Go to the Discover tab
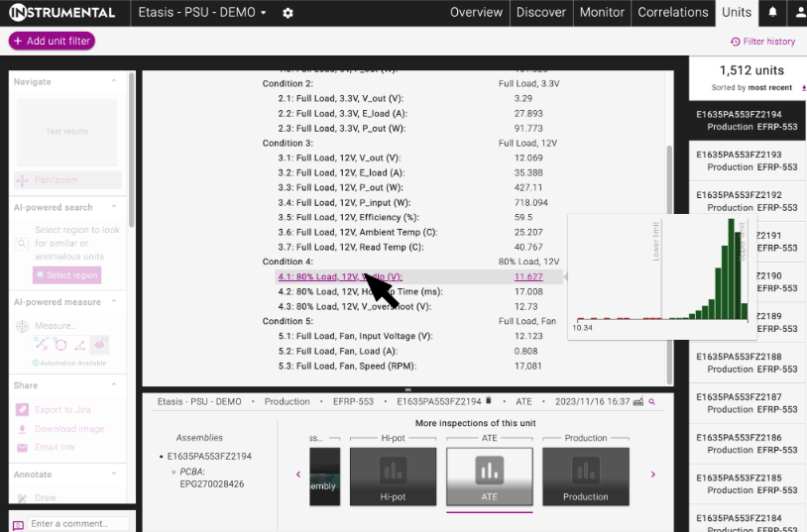 tap(541, 12)
